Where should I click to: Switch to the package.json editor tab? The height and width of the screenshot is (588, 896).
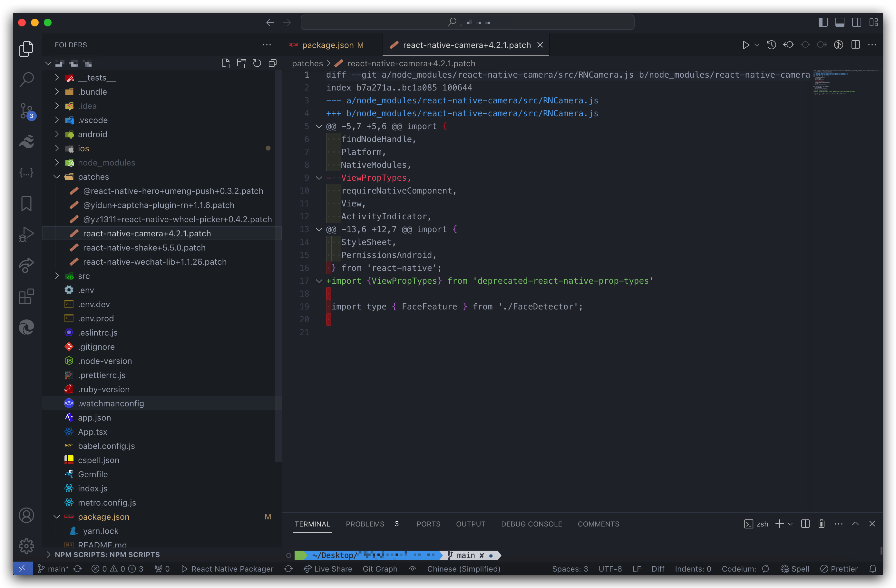[x=327, y=45]
